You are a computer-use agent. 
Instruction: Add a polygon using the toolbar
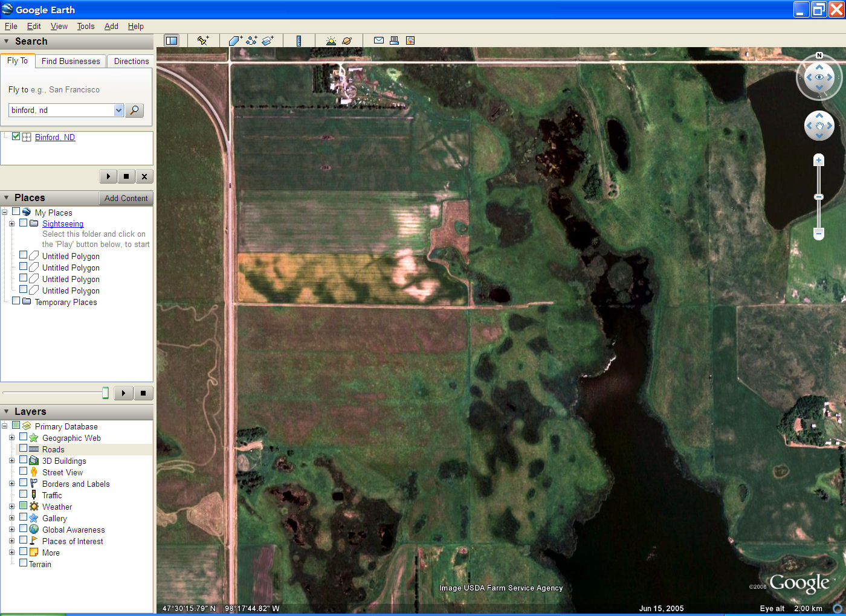(x=235, y=40)
